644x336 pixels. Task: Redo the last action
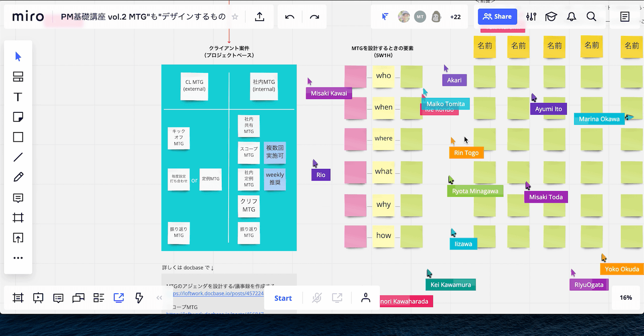[x=314, y=17]
